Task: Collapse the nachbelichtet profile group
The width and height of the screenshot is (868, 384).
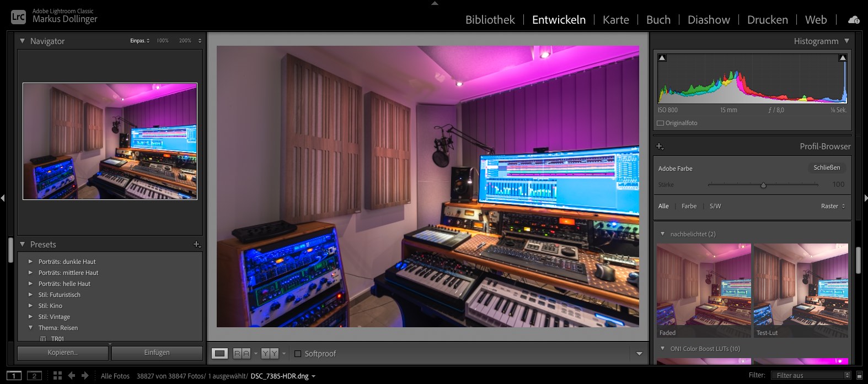Action: coord(662,234)
